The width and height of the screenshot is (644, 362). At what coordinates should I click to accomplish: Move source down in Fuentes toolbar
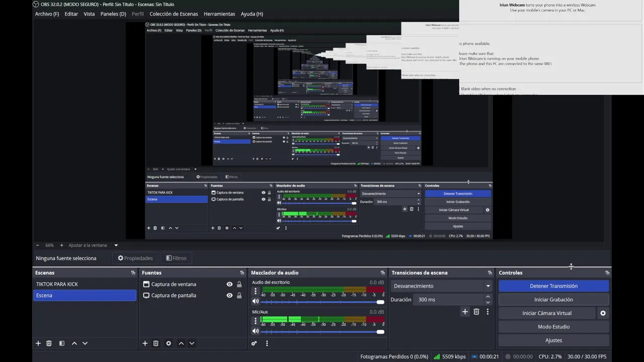[192, 343]
